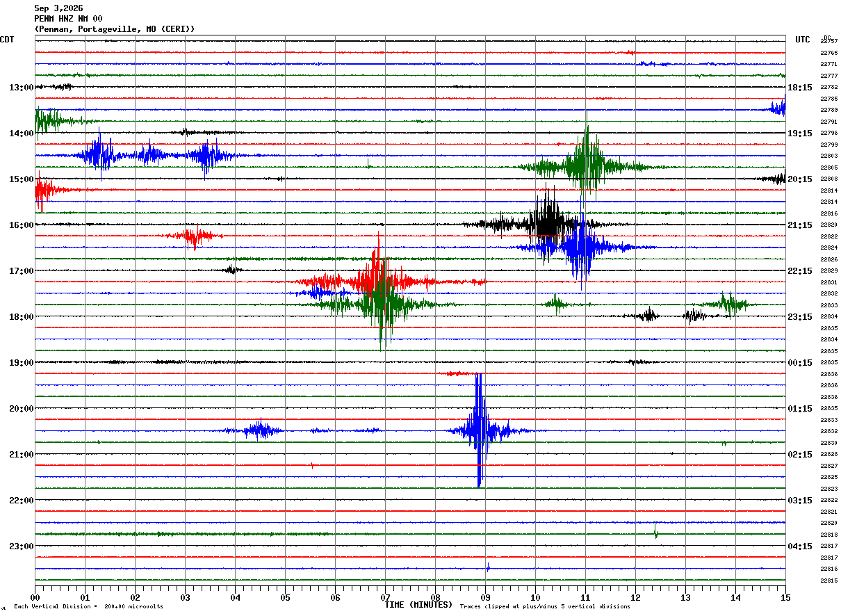Select the 23:00 CDT hour label

(x=22, y=546)
